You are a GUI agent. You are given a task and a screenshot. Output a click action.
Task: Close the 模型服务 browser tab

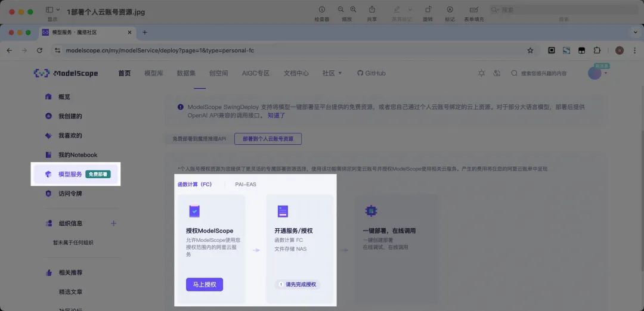pos(130,32)
